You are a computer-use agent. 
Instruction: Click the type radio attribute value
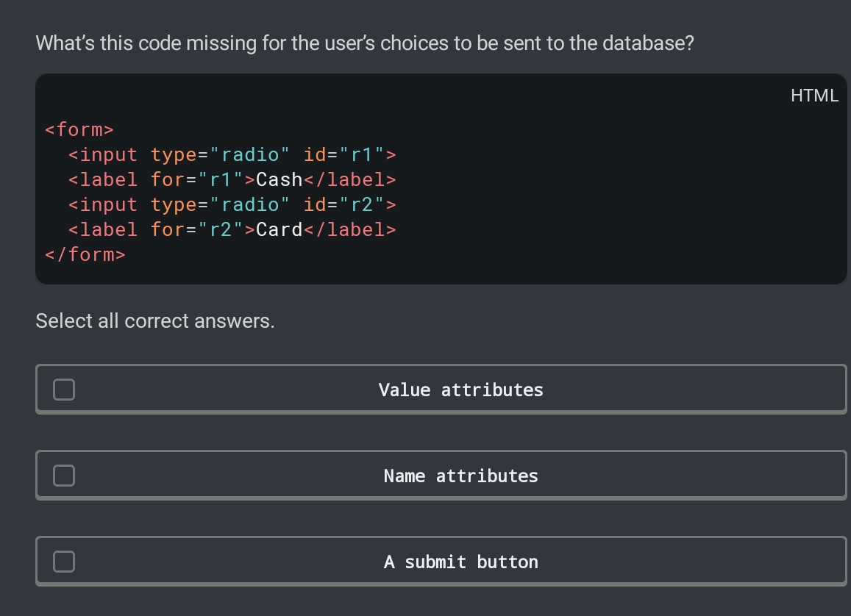coord(252,154)
